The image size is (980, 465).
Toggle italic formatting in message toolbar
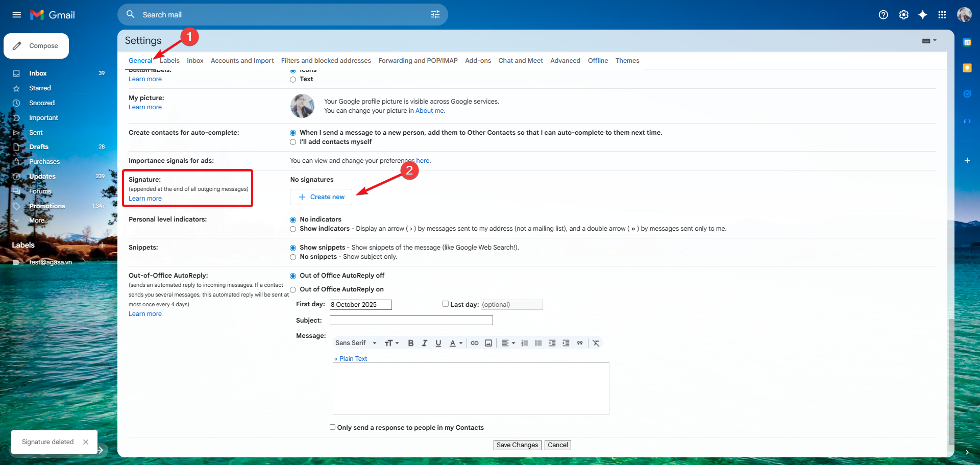point(424,343)
